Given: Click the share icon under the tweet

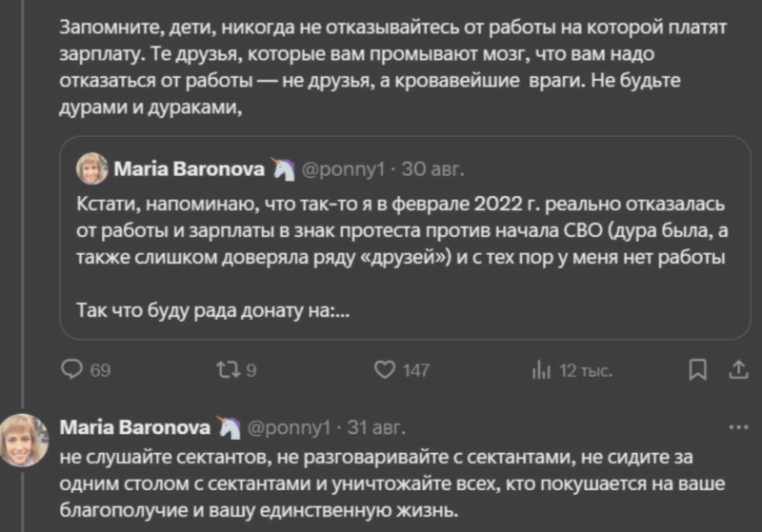Looking at the screenshot, I should [x=738, y=369].
